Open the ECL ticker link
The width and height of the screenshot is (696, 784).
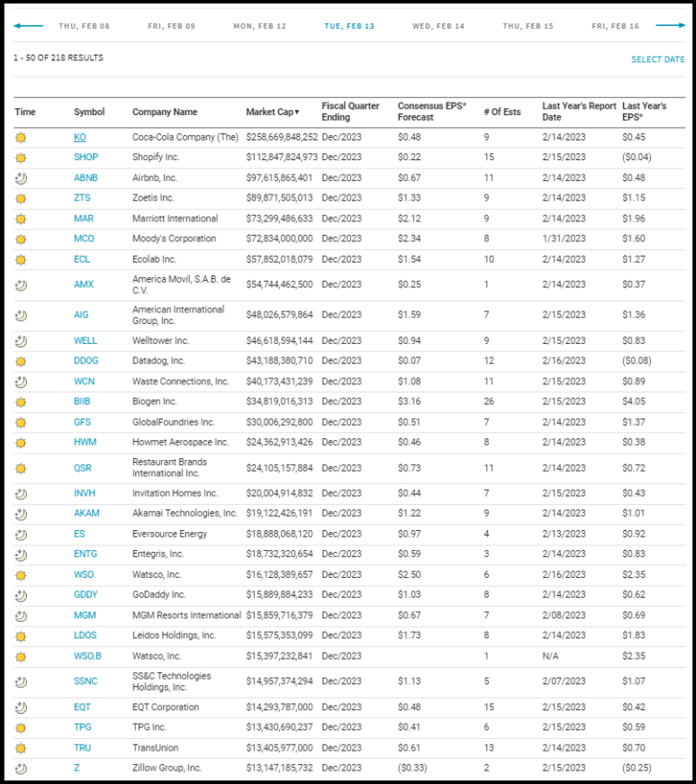coord(82,259)
